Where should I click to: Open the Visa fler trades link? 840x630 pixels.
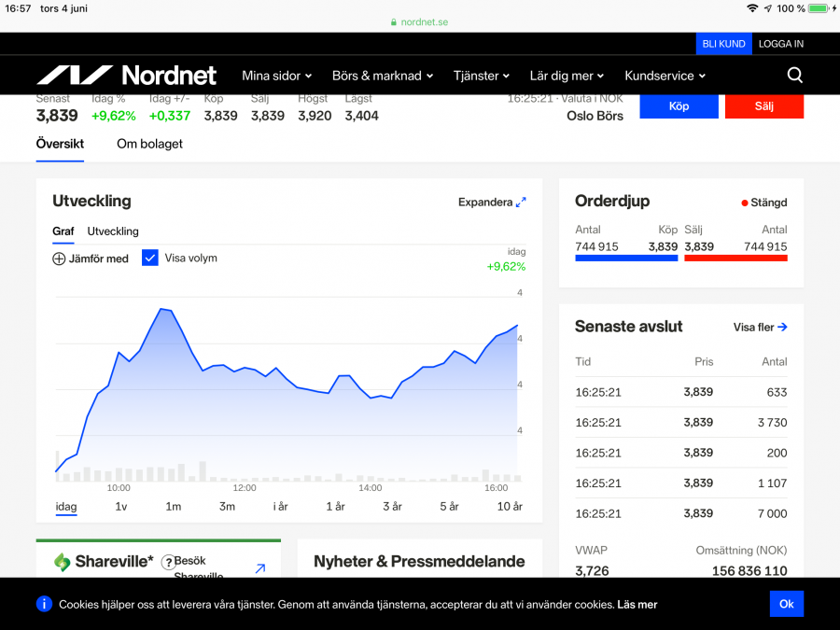click(x=760, y=327)
